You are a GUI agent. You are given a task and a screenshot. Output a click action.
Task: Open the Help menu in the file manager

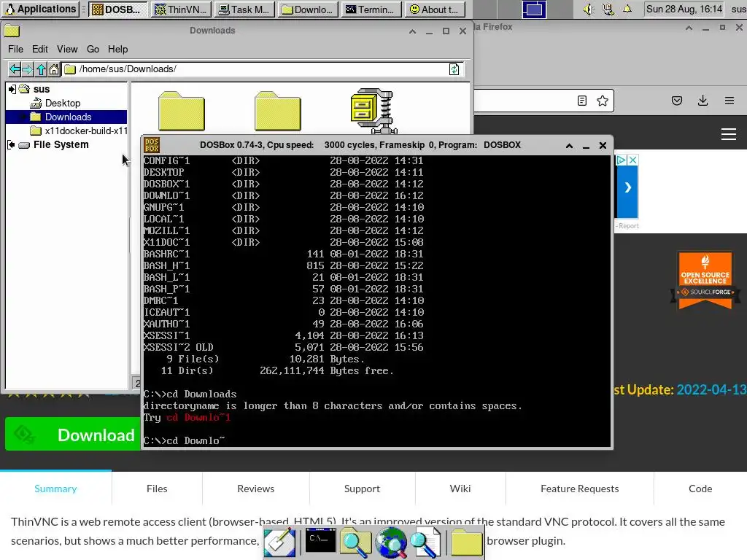click(117, 49)
